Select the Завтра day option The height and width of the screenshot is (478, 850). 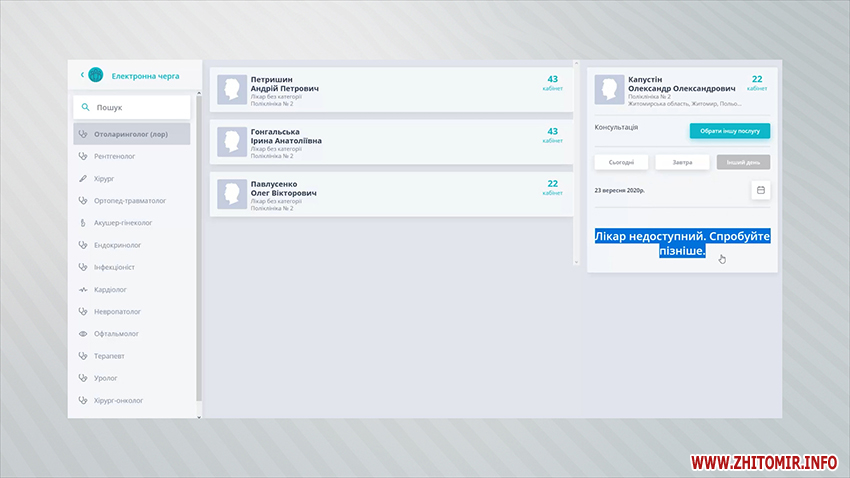pos(683,162)
